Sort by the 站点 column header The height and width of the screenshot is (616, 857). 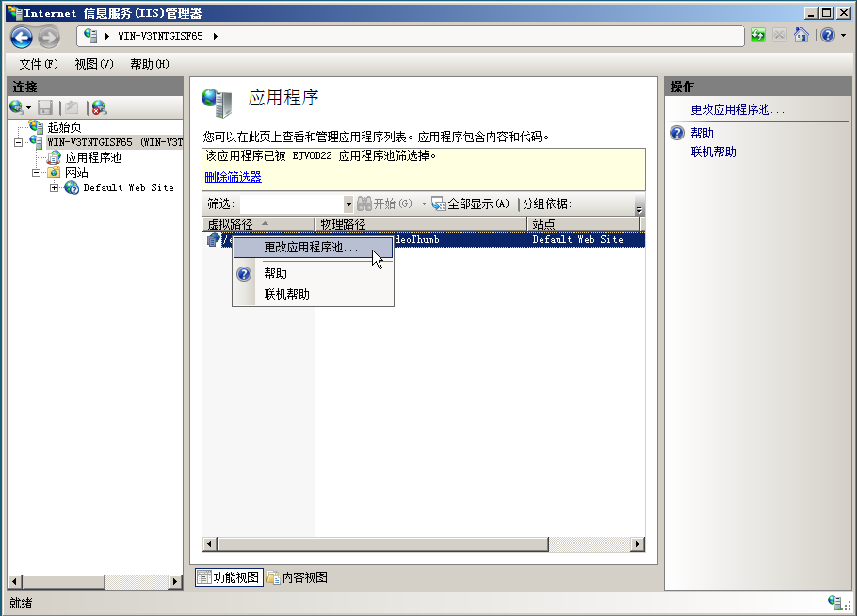point(583,224)
